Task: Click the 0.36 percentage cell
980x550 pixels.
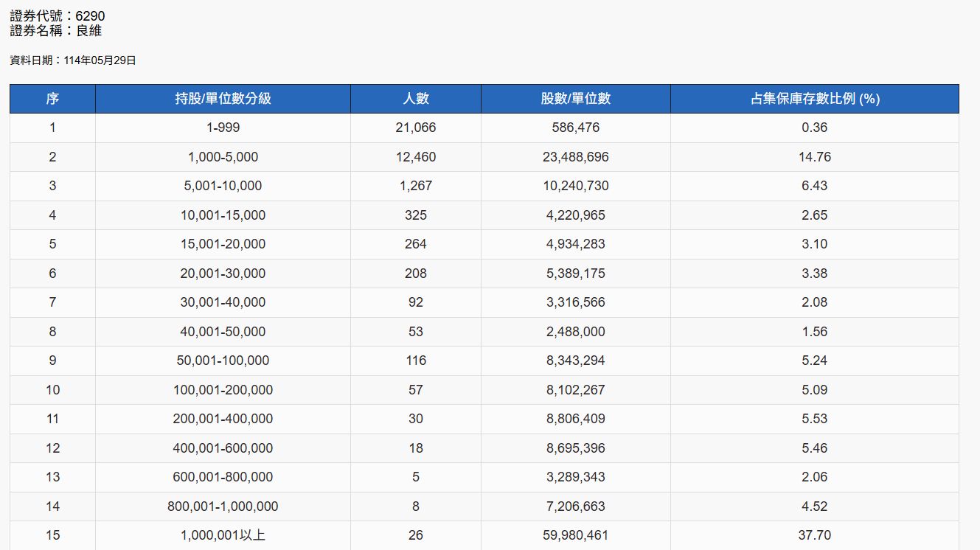Action: tap(815, 128)
